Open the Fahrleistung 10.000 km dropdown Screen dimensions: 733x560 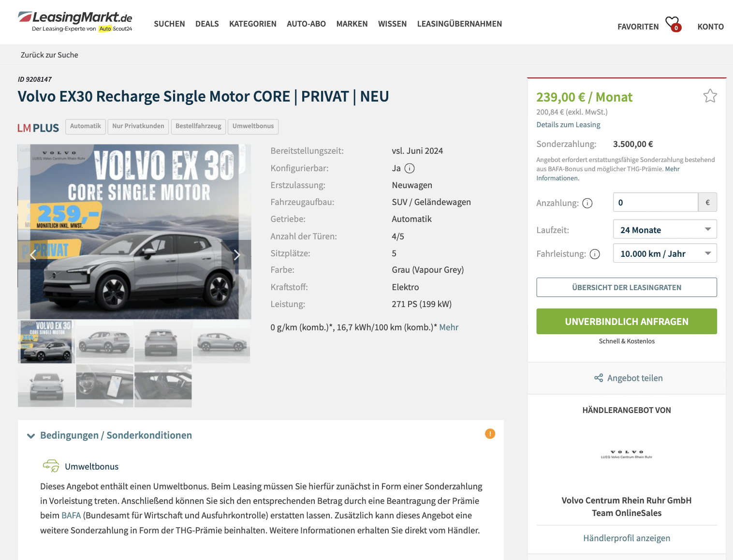tap(665, 253)
